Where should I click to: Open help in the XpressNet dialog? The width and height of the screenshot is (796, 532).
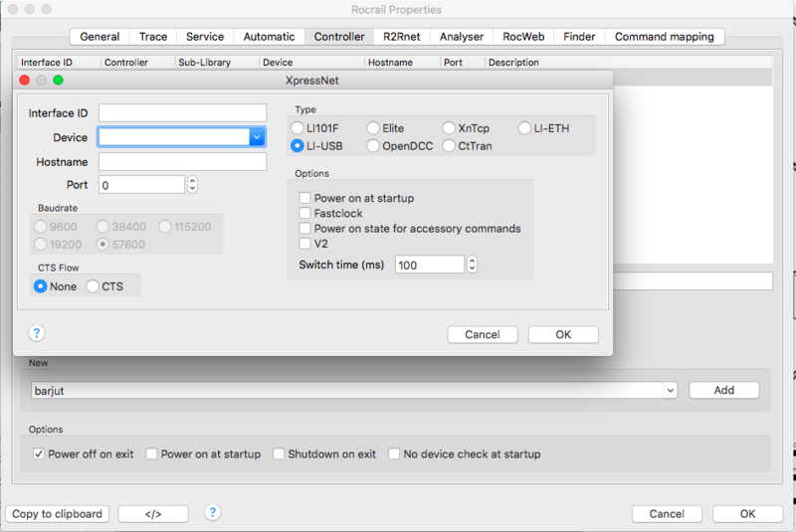(37, 333)
